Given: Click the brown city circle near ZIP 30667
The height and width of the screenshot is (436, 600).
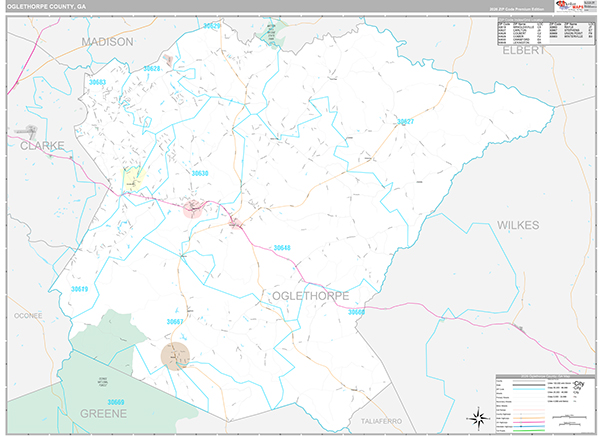Looking at the screenshot, I should coord(175,356).
